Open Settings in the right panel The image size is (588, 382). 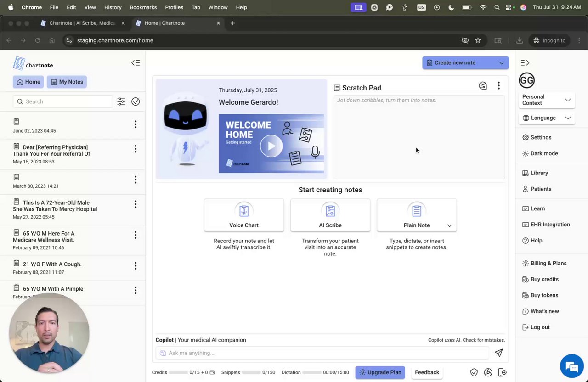click(x=537, y=137)
